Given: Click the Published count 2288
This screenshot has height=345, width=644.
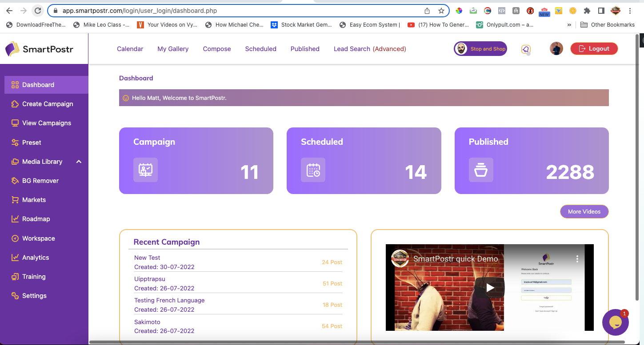Looking at the screenshot, I should click(x=570, y=172).
